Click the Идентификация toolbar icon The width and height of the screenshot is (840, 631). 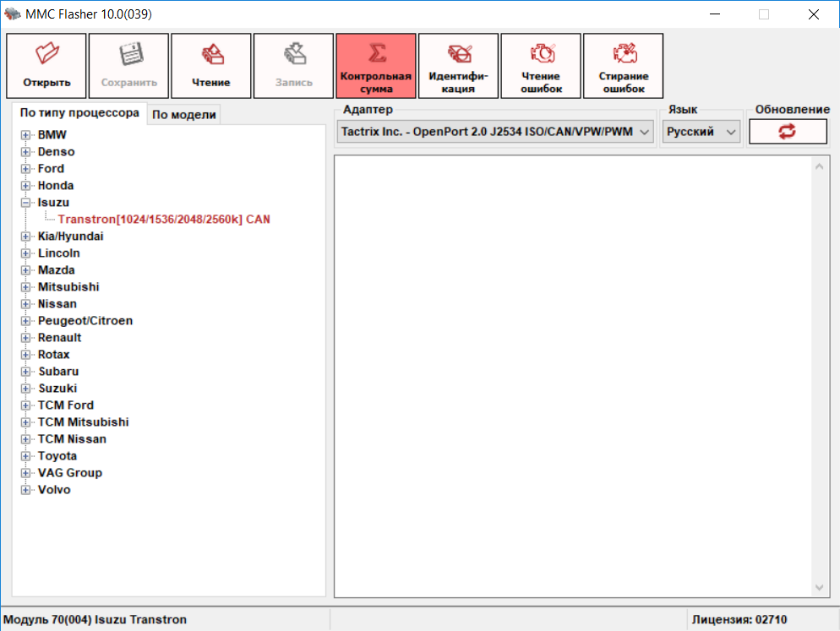(458, 54)
